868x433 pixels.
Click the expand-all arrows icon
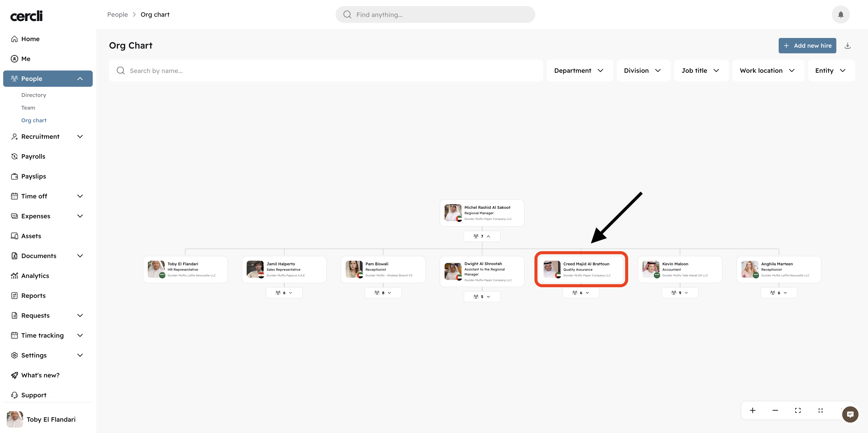point(821,410)
